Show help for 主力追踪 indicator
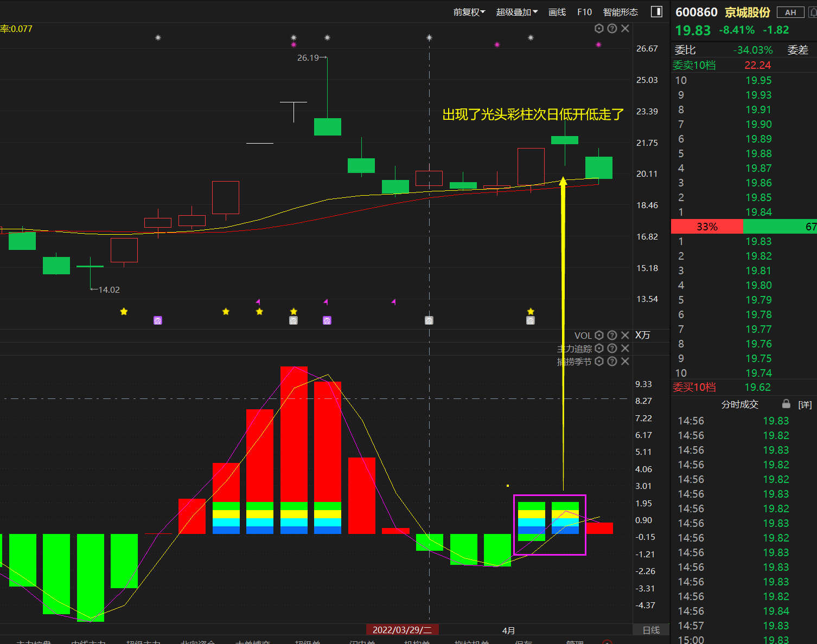Image resolution: width=817 pixels, height=644 pixels. (612, 348)
